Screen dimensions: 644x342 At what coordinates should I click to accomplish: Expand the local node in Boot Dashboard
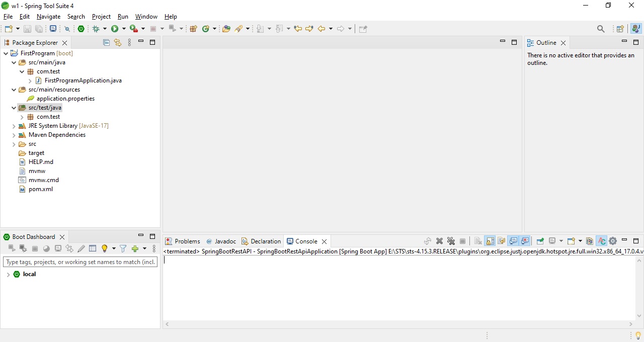pos(8,275)
